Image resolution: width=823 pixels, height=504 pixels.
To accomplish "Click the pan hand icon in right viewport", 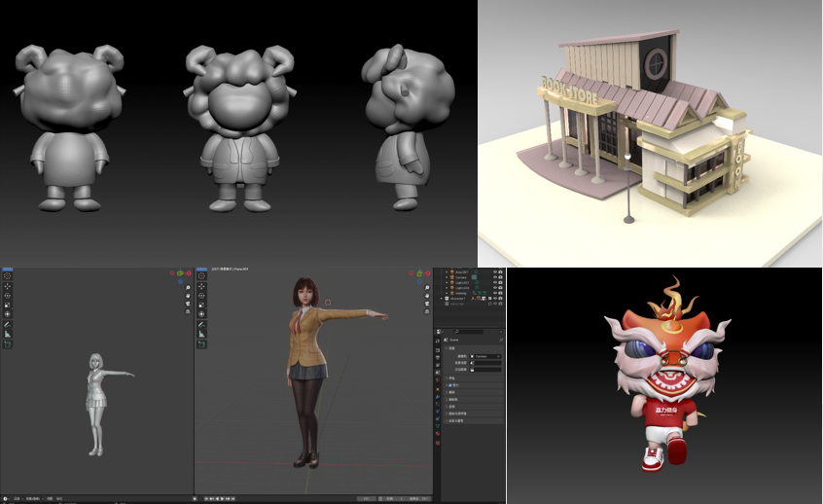I will point(428,293).
